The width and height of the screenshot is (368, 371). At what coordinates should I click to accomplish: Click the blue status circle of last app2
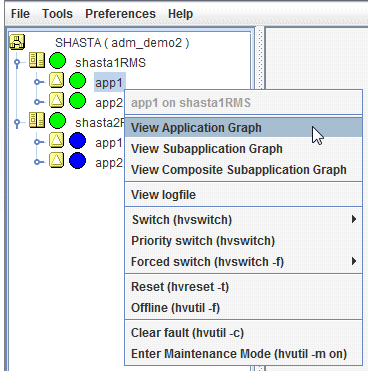[77, 161]
